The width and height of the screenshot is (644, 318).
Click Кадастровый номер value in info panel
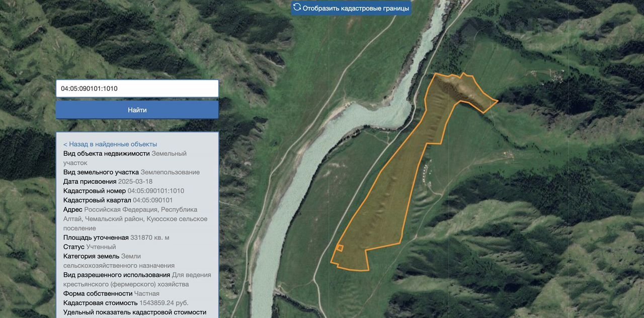pyautogui.click(x=155, y=191)
